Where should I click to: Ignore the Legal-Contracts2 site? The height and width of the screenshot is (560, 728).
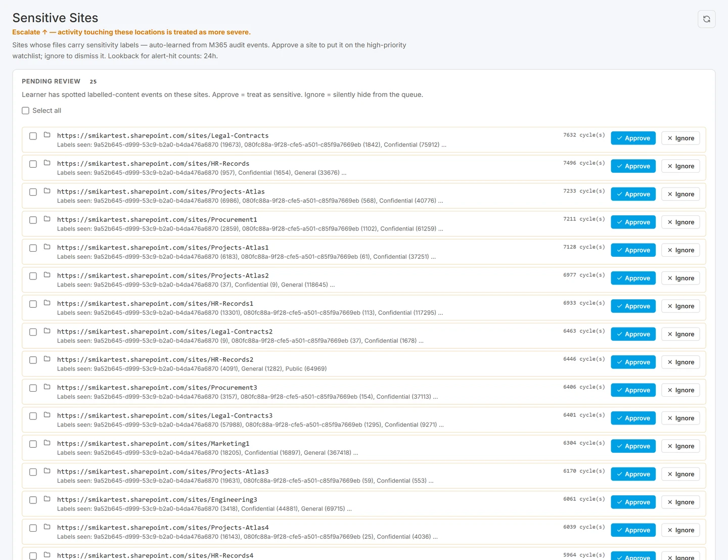[x=680, y=334]
